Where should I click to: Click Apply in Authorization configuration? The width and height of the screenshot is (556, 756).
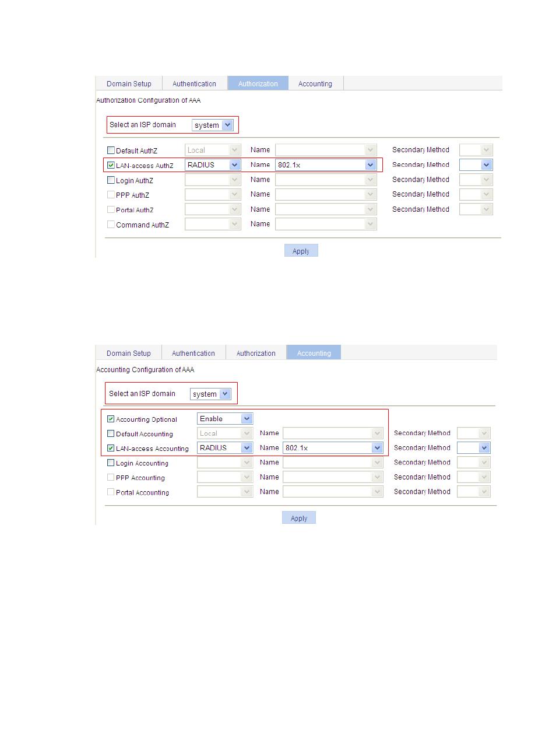click(x=301, y=251)
